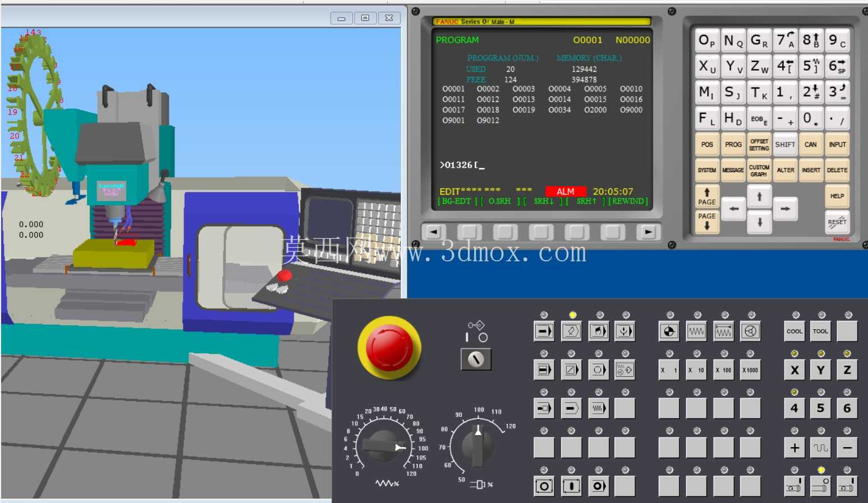This screenshot has width=868, height=503.
Task: Click the softkey row left arrow
Action: coord(434,232)
